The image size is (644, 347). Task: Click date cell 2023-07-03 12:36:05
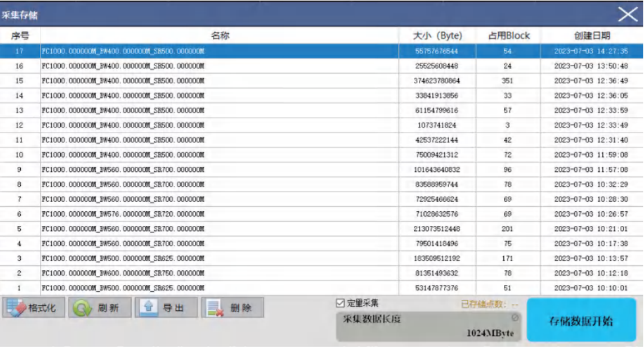click(591, 95)
